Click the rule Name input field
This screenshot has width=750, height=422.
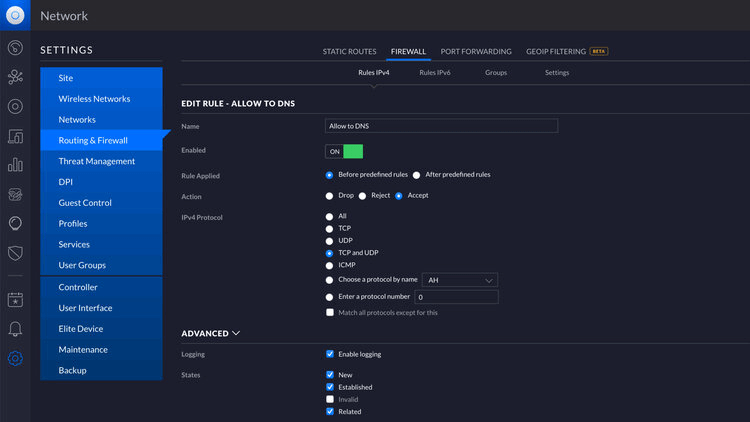pos(441,126)
